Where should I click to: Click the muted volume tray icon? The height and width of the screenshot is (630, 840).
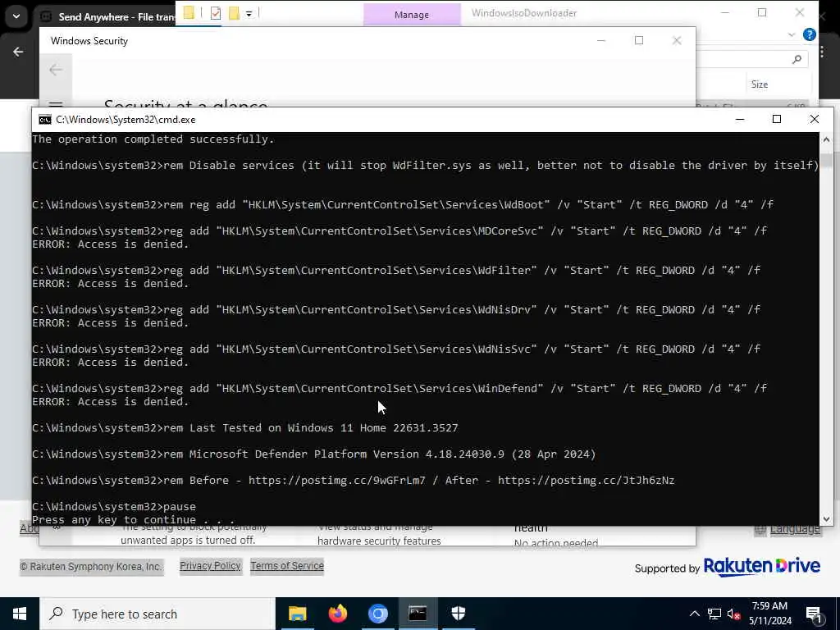pos(734,614)
